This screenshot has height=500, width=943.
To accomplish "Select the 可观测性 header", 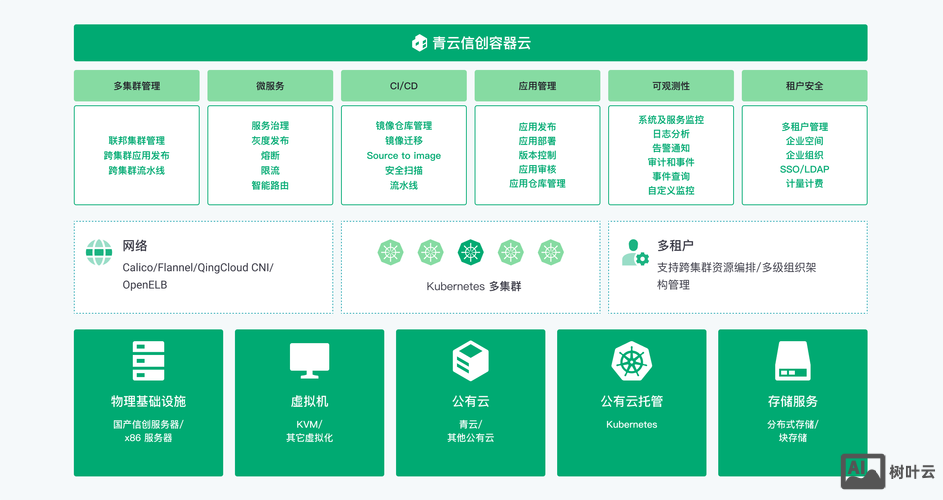I will click(x=671, y=85).
